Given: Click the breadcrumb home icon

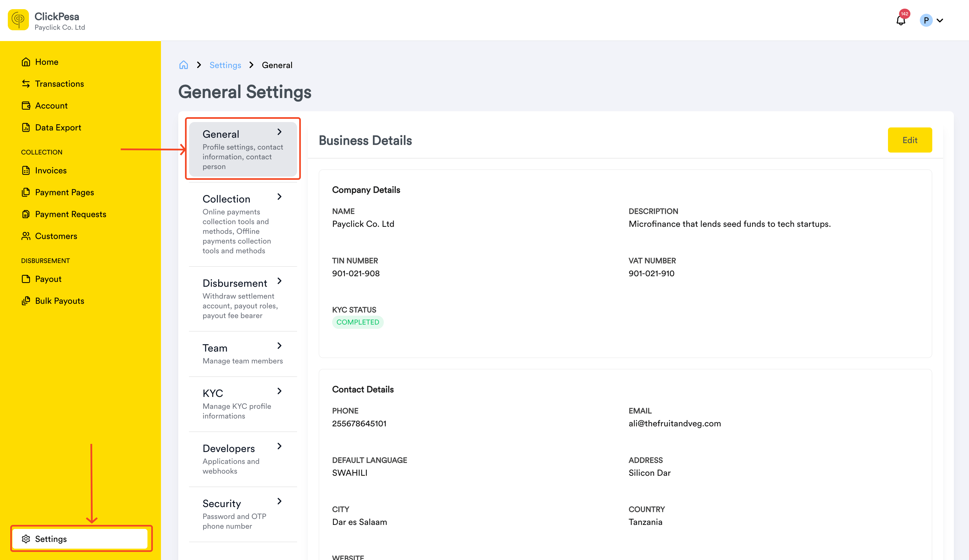Looking at the screenshot, I should click(x=184, y=65).
